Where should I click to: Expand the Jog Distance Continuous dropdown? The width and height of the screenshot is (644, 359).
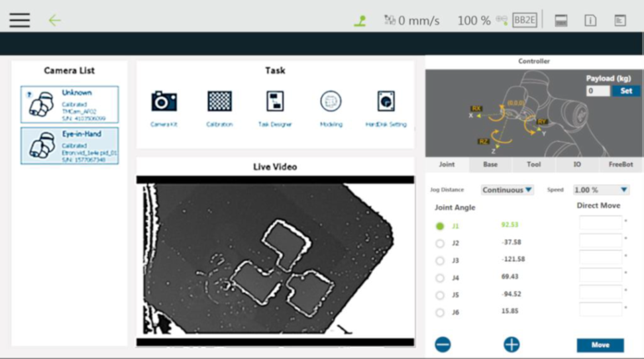[x=508, y=190]
